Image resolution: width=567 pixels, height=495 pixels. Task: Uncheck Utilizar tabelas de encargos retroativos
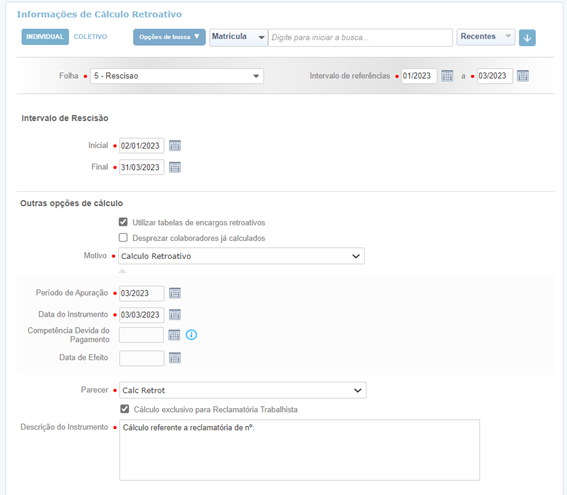[123, 222]
